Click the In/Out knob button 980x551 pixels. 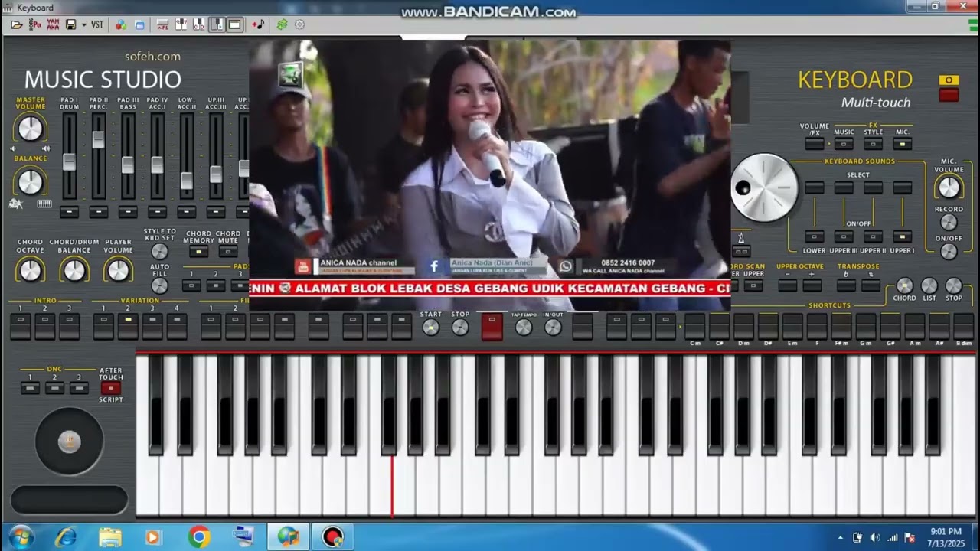[x=553, y=328]
